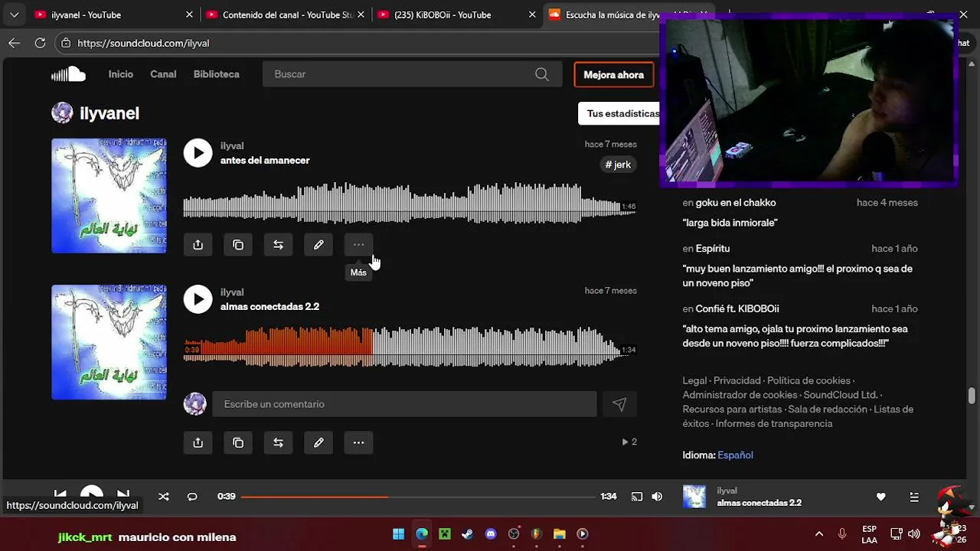Open Informes de transparencia link
980x551 pixels.
(x=774, y=424)
